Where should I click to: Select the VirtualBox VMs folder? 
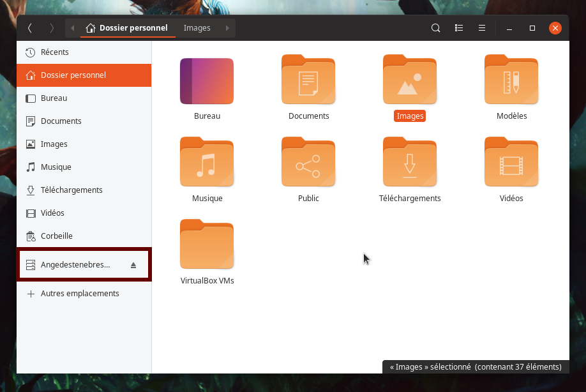coord(207,245)
